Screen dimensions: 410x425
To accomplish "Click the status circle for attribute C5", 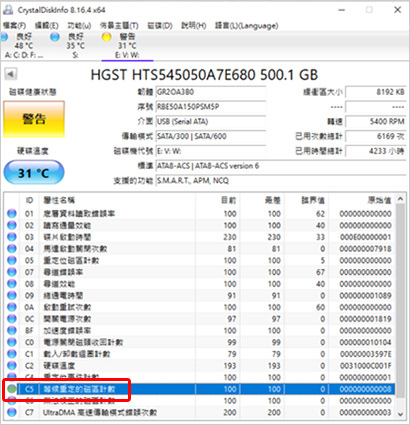I will pos(12,389).
